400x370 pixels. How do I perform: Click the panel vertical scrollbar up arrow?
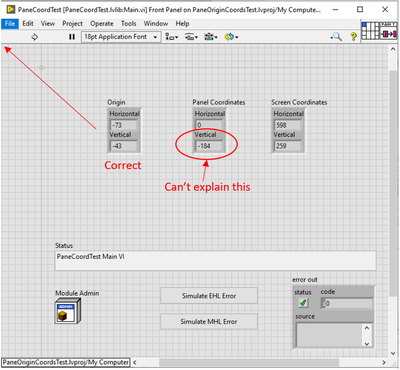click(393, 50)
